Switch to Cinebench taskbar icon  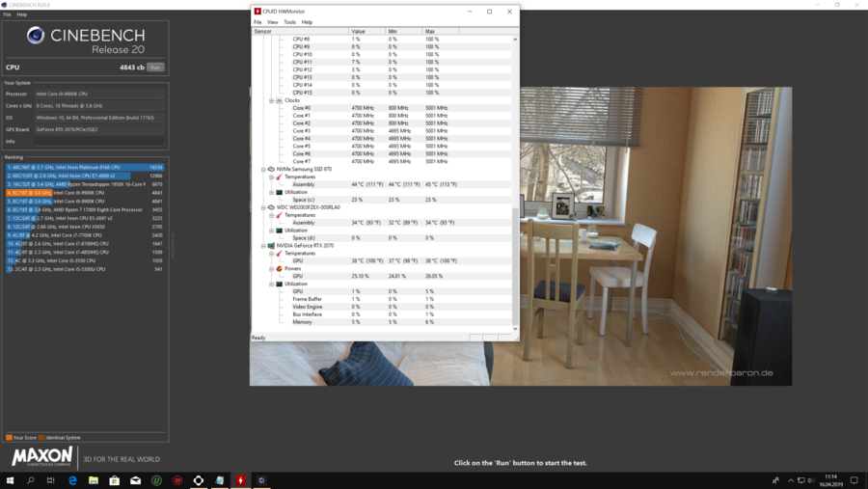(x=261, y=480)
